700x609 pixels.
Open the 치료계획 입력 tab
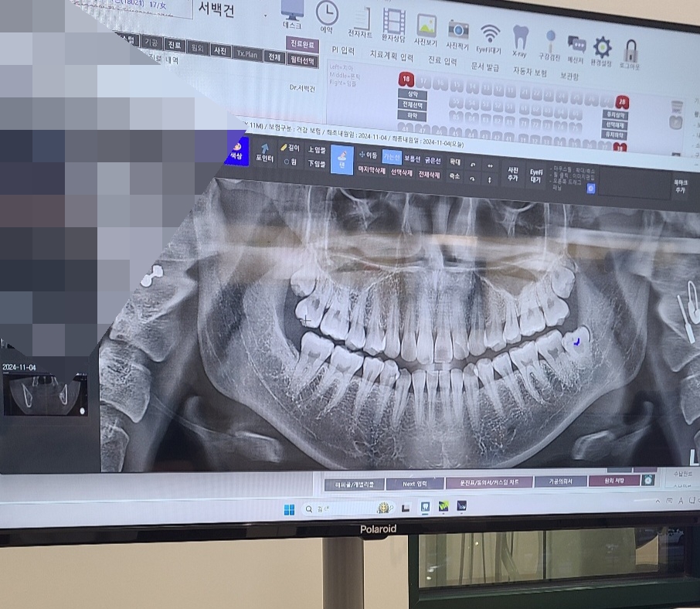click(x=392, y=56)
